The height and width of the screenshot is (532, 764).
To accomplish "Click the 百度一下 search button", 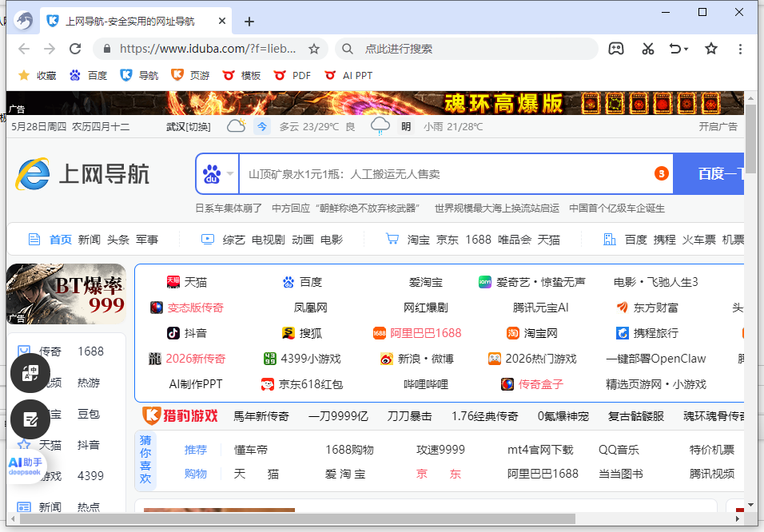I will point(709,174).
